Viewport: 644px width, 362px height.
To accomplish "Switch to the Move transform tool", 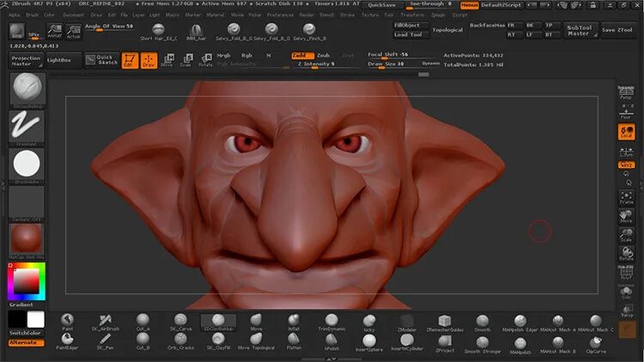I will 167,60.
